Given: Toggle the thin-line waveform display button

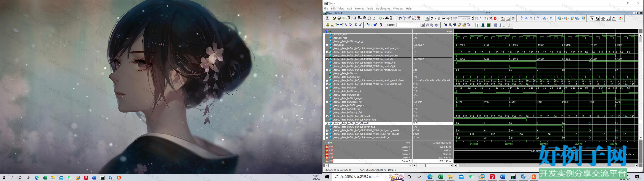Looking at the screenshot, I should pyautogui.click(x=477, y=25).
